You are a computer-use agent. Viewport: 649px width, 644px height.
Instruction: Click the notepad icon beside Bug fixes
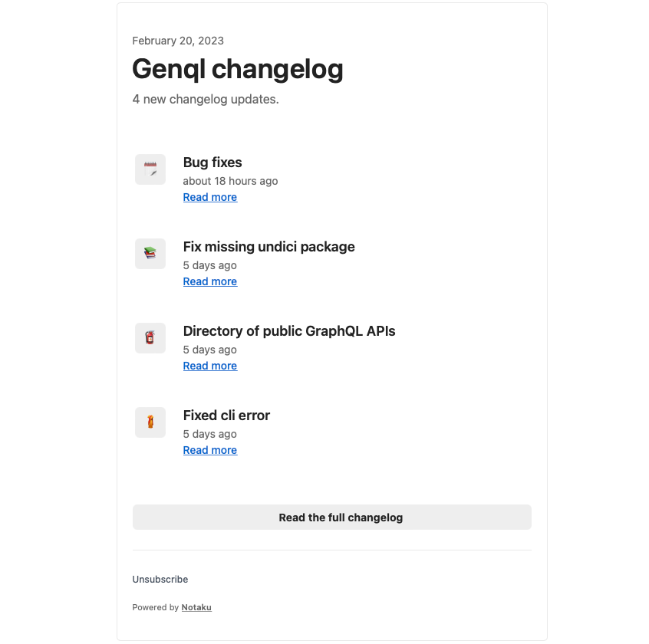[x=150, y=169]
